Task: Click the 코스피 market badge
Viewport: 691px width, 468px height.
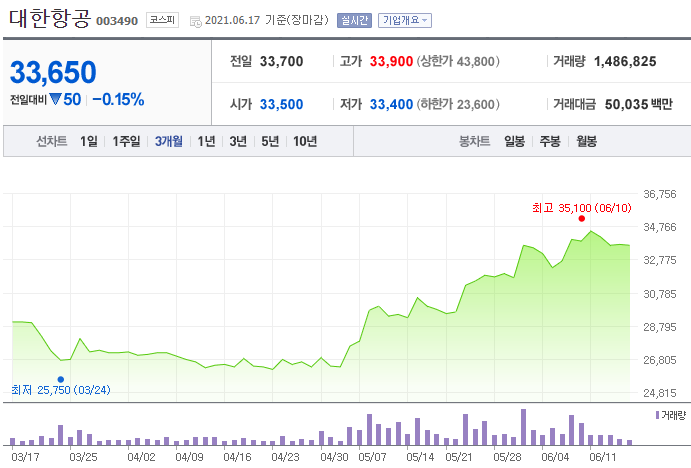Action: [x=162, y=20]
